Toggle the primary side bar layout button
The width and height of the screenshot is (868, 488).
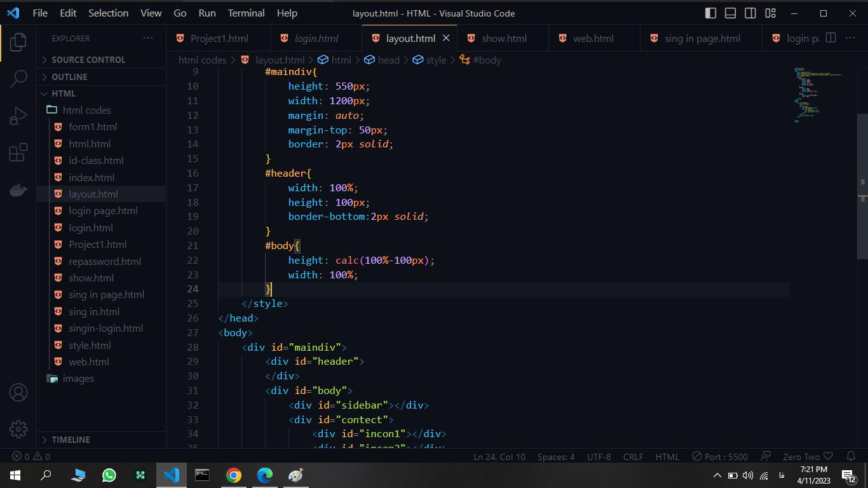pos(711,13)
